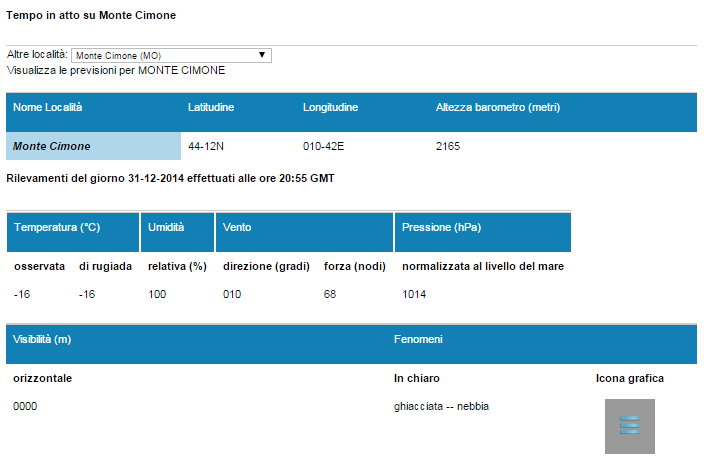717x465 pixels.
Task: Select barometer height value 2165
Action: pos(448,146)
